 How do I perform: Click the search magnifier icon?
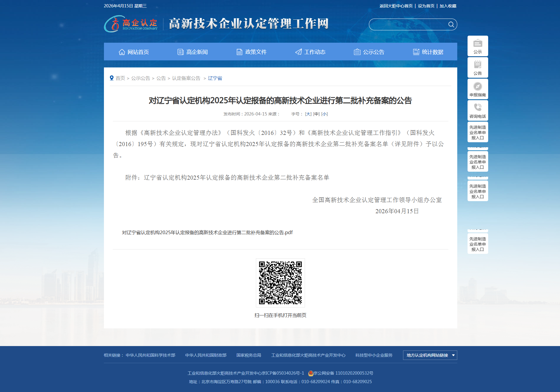tap(451, 24)
